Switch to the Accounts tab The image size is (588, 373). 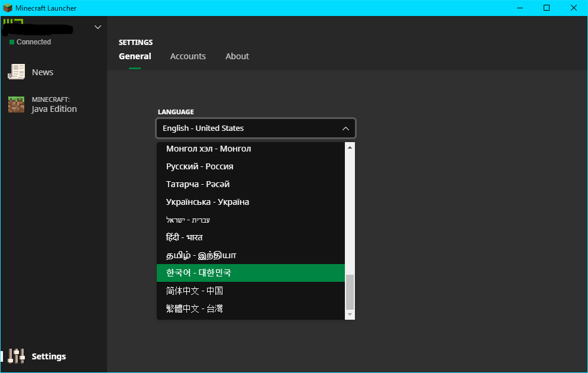188,56
